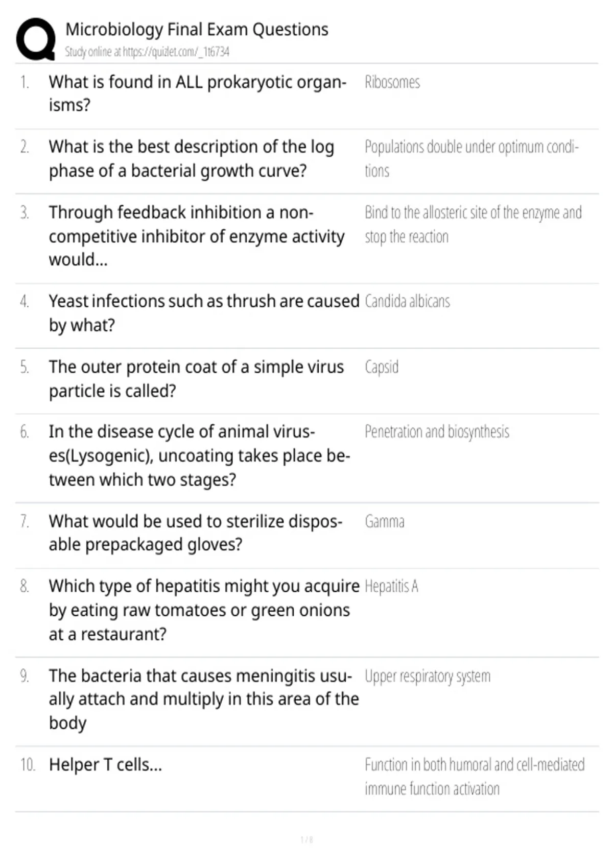Select the Ribosomes answer text
The width and height of the screenshot is (613, 868).
392,82
